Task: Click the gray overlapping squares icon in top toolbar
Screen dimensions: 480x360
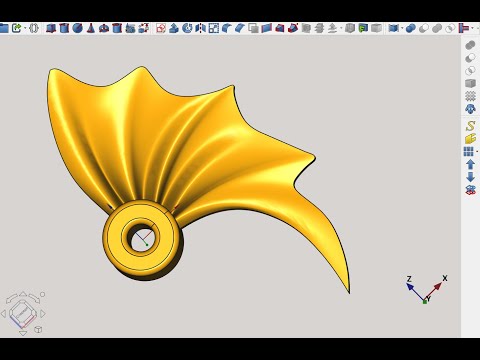Action: click(x=254, y=28)
